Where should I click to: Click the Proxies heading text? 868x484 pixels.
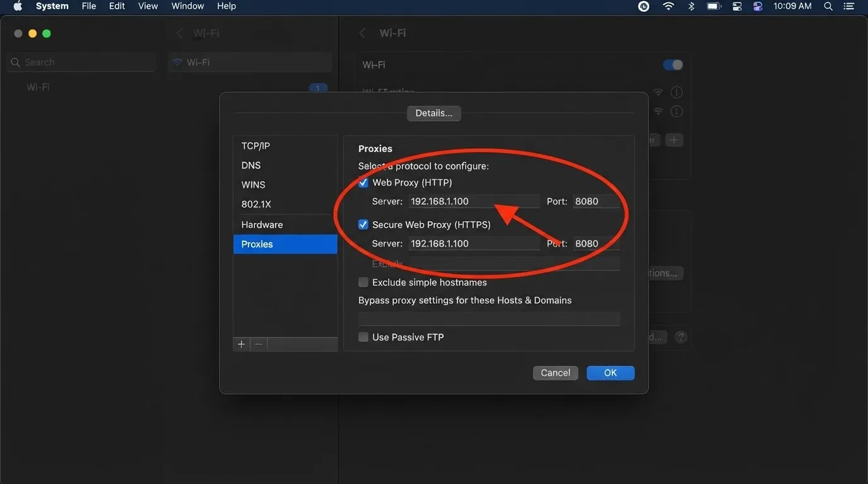[375, 149]
